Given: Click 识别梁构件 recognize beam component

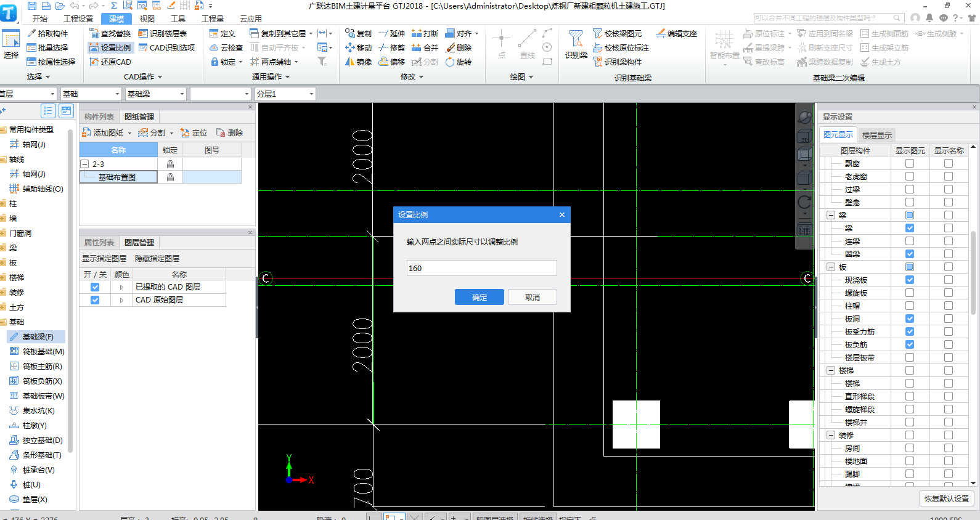Looking at the screenshot, I should click(618, 62).
